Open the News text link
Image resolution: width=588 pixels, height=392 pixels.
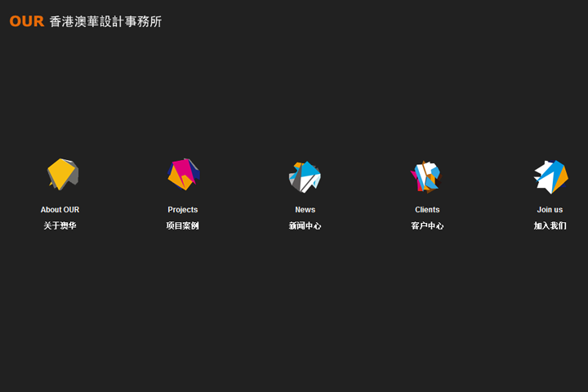[x=305, y=210]
